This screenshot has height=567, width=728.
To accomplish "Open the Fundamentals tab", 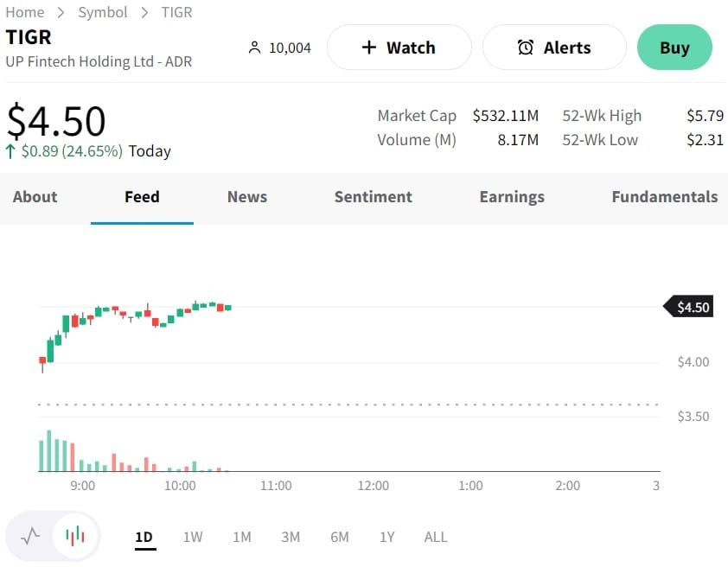I will [664, 197].
